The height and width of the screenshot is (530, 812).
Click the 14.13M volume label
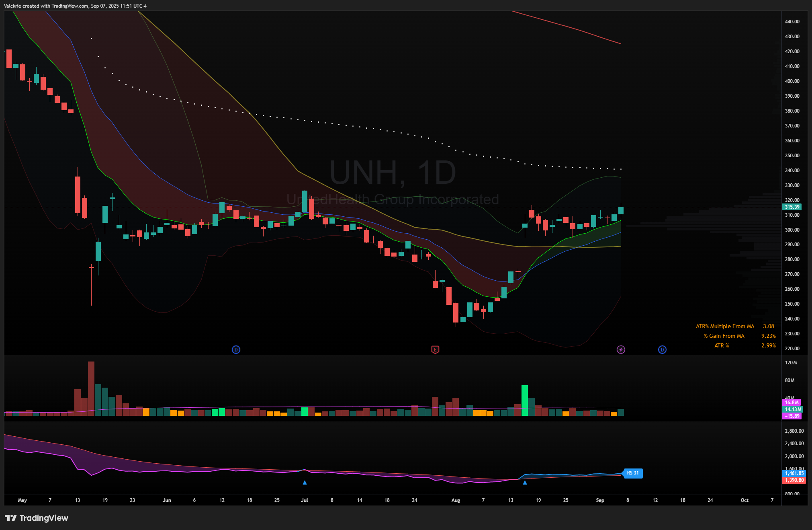pyautogui.click(x=793, y=409)
